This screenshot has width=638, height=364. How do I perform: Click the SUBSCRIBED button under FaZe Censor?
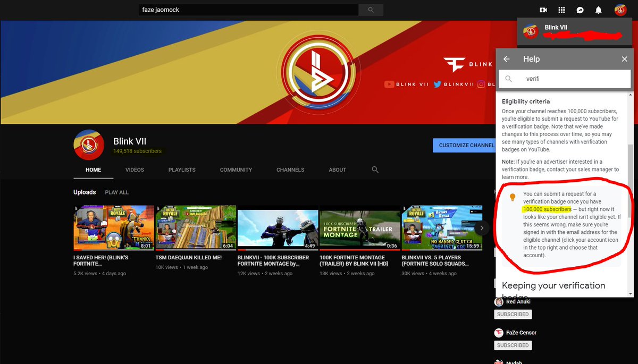513,345
